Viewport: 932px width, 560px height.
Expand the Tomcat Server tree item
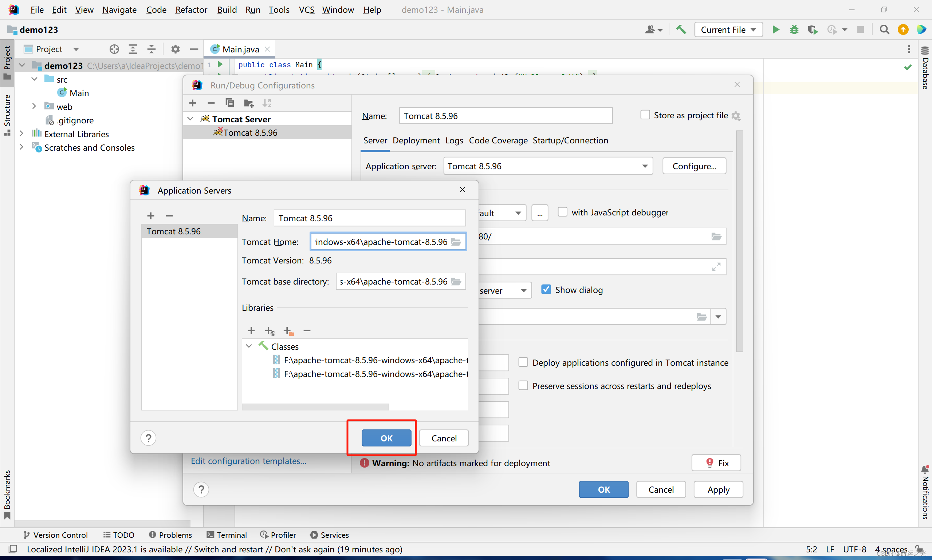click(192, 118)
